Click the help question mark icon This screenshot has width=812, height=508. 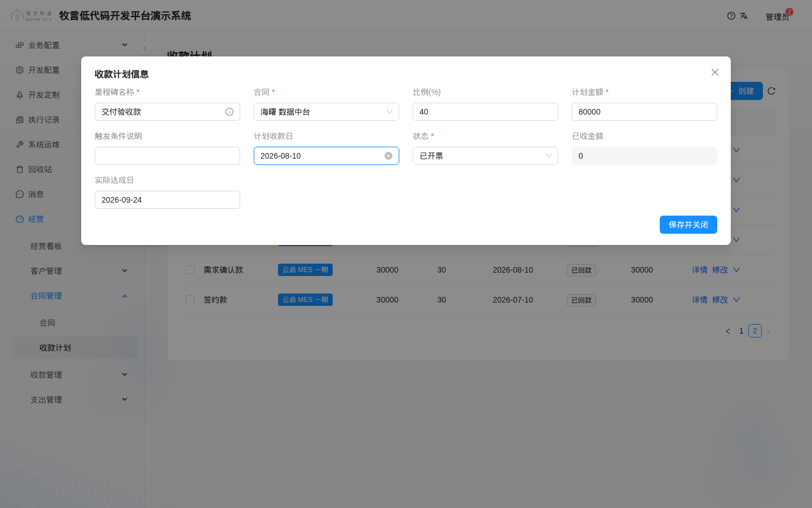(x=731, y=16)
